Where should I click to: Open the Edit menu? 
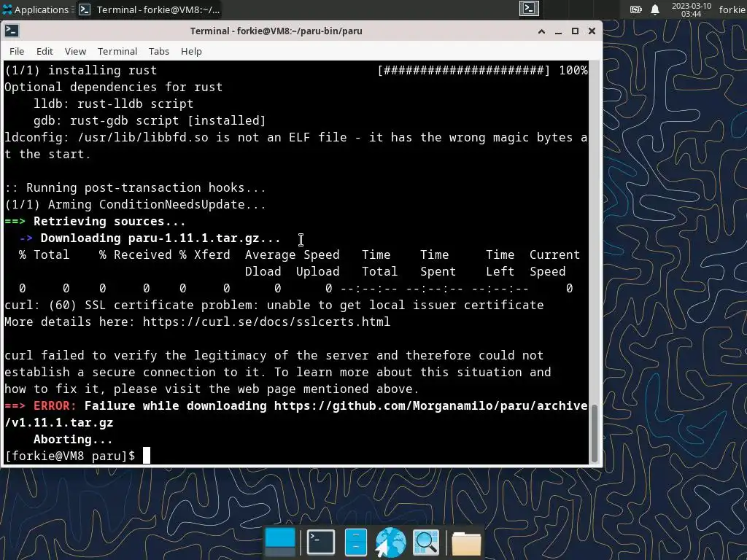44,52
